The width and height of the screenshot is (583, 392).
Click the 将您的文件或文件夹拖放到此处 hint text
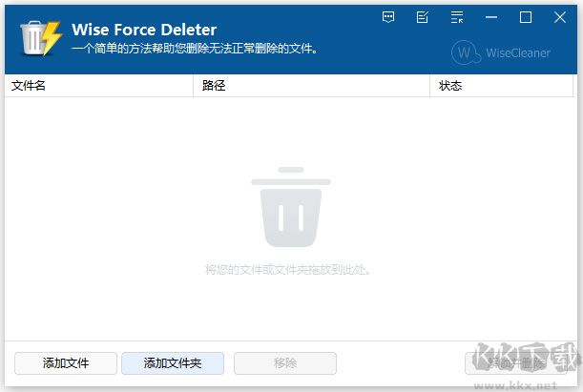coord(287,269)
